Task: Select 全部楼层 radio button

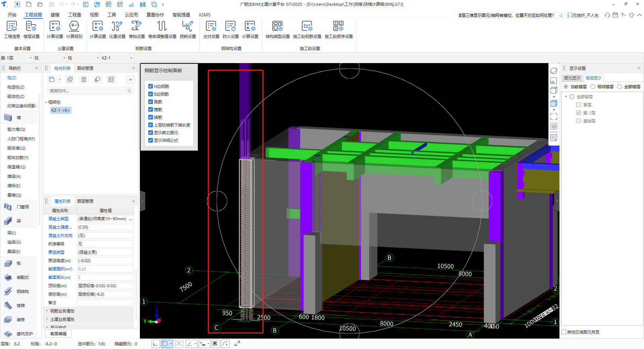Action: point(620,87)
